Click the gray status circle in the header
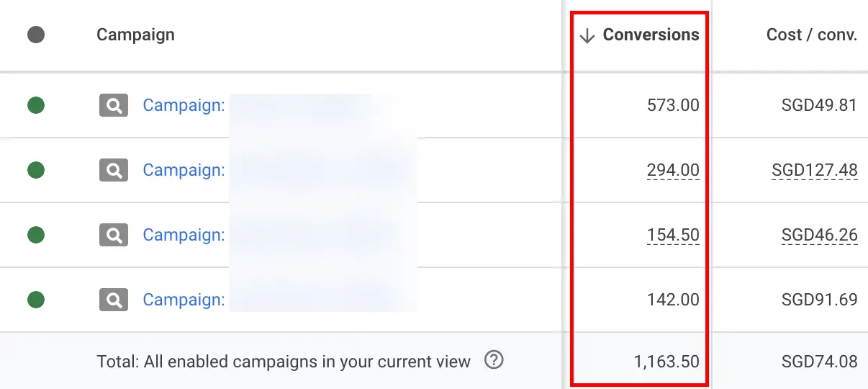The image size is (868, 389). click(x=35, y=35)
